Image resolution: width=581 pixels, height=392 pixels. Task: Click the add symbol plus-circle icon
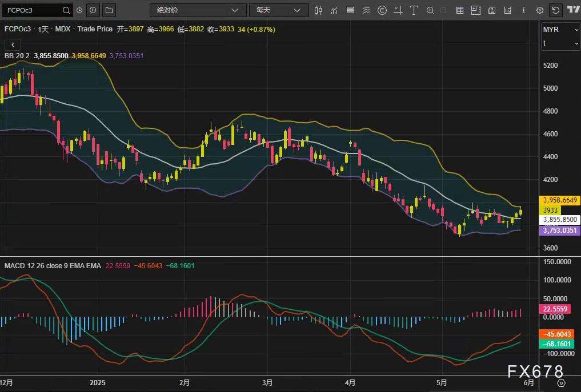[93, 10]
